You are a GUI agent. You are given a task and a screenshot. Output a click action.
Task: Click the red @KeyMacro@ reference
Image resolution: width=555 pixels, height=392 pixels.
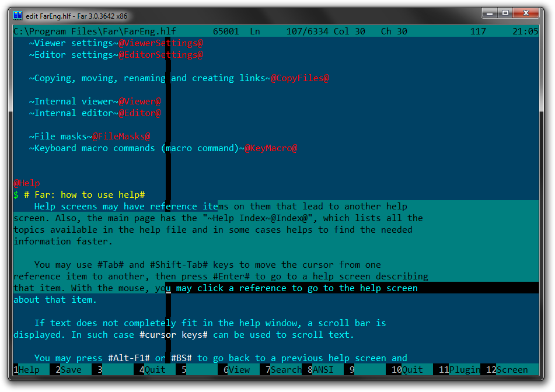point(271,148)
